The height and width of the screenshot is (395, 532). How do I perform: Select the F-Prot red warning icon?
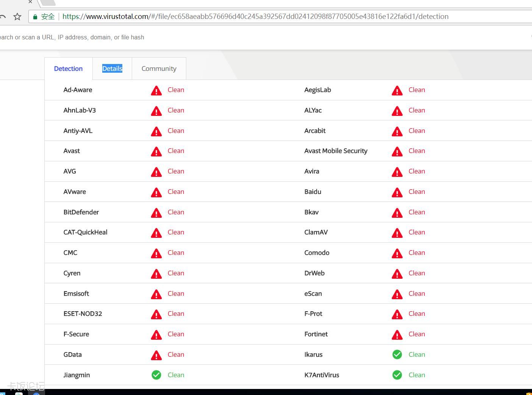point(397,314)
